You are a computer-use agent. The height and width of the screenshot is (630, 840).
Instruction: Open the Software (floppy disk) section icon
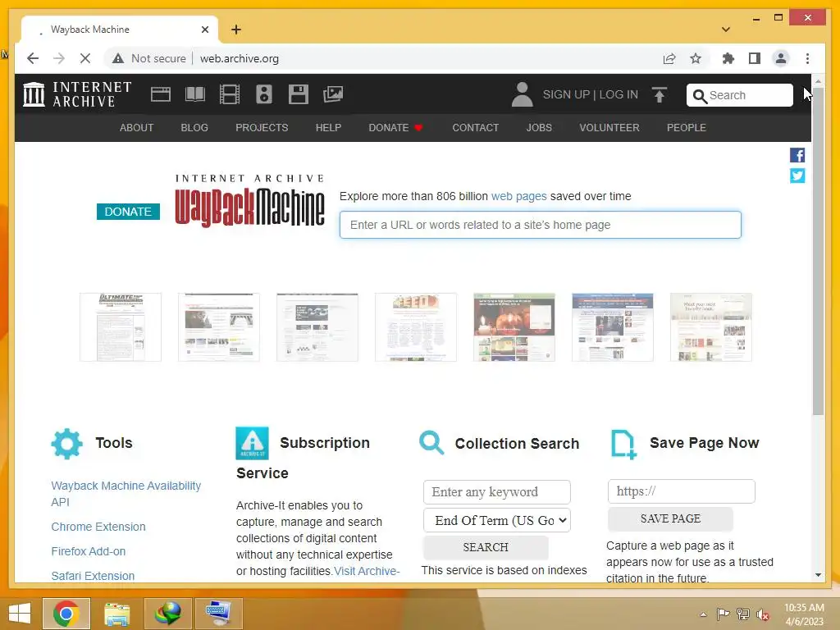[299, 94]
